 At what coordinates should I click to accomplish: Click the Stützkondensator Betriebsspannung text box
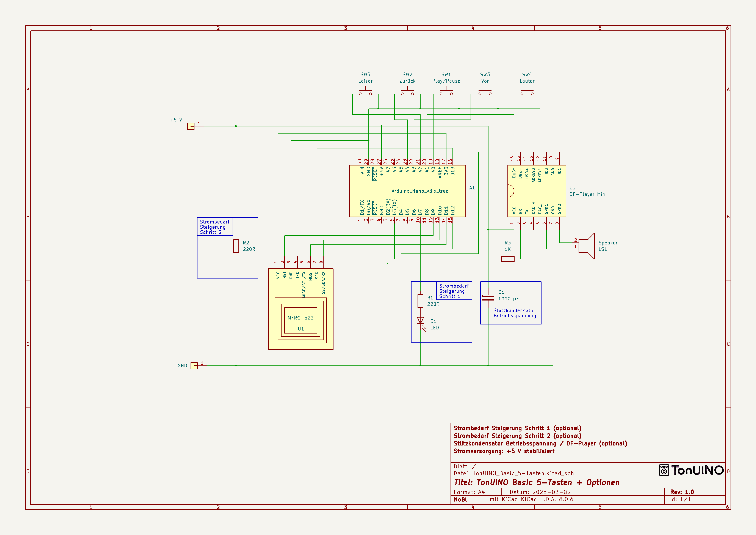[515, 313]
